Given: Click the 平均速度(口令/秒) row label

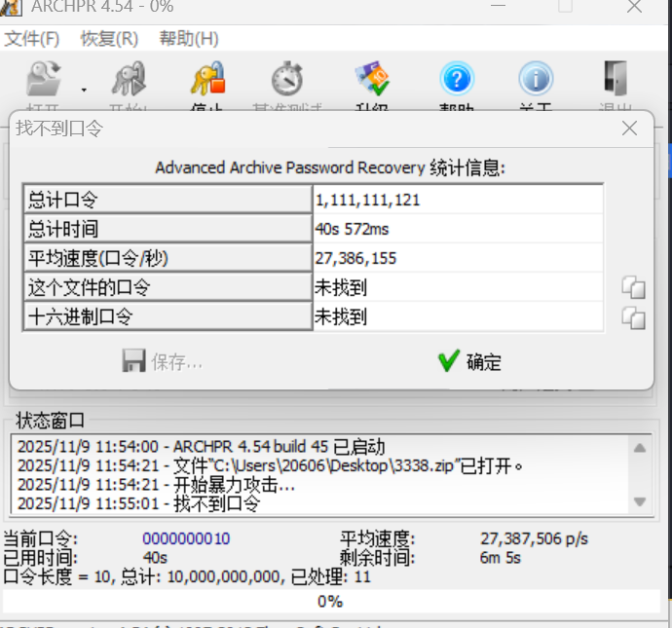Looking at the screenshot, I should (168, 257).
